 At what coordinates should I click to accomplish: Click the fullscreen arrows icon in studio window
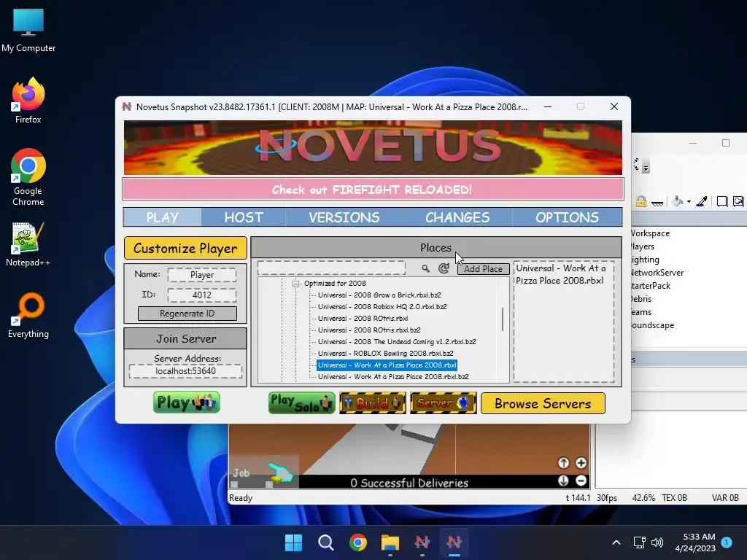(x=636, y=164)
